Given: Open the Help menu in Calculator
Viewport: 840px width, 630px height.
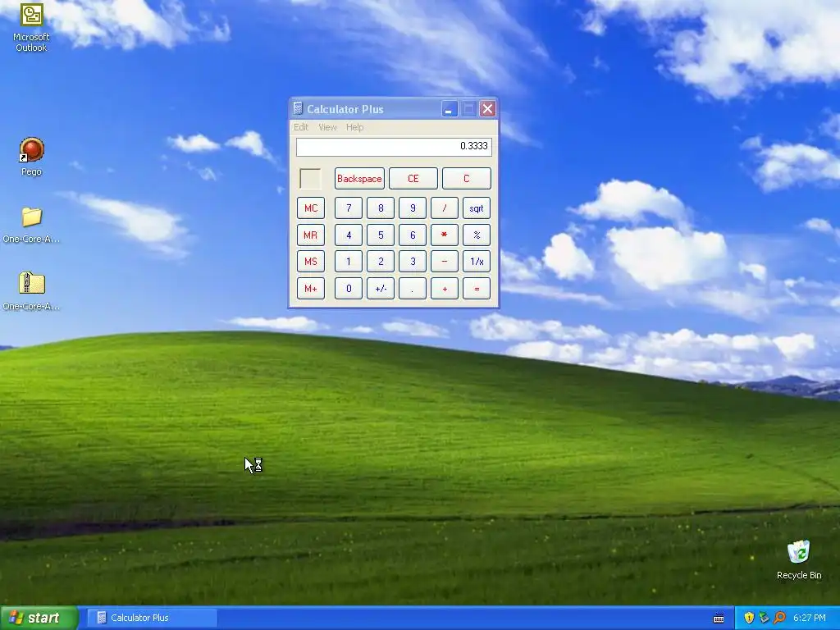Looking at the screenshot, I should 354,127.
